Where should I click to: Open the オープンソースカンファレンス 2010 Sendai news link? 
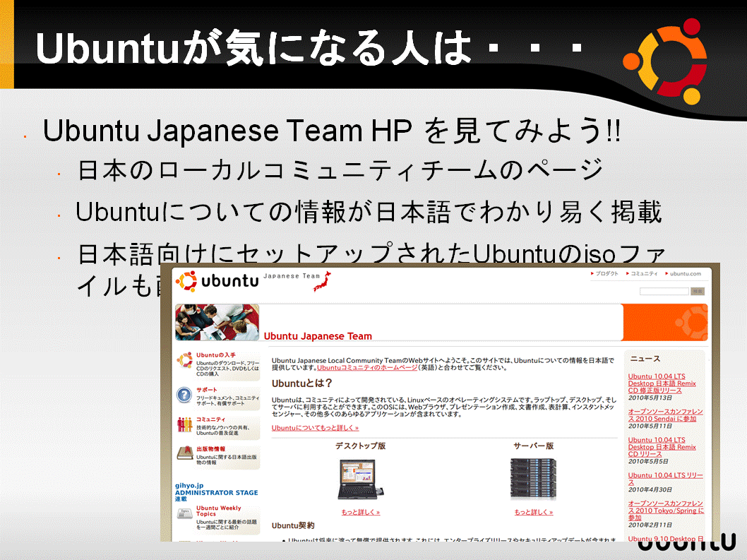(x=665, y=415)
